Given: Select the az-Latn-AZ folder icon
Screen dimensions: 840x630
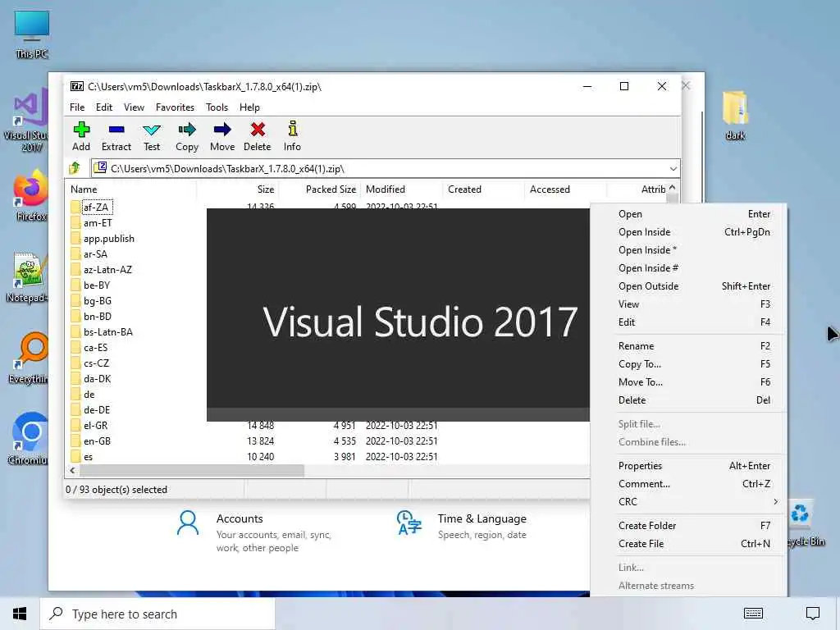Looking at the screenshot, I should point(75,269).
